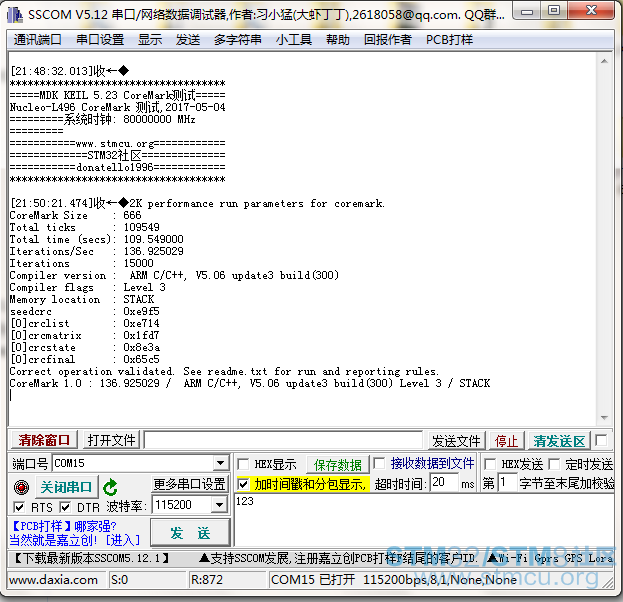This screenshot has height=602, width=623.
Task: Open the 显示 menu
Action: [x=150, y=40]
